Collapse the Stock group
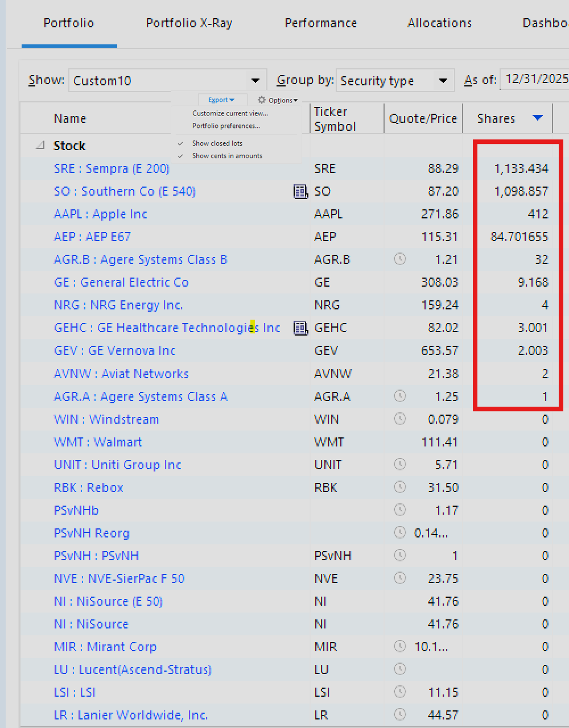Viewport: 569px width, 728px height. (x=40, y=146)
